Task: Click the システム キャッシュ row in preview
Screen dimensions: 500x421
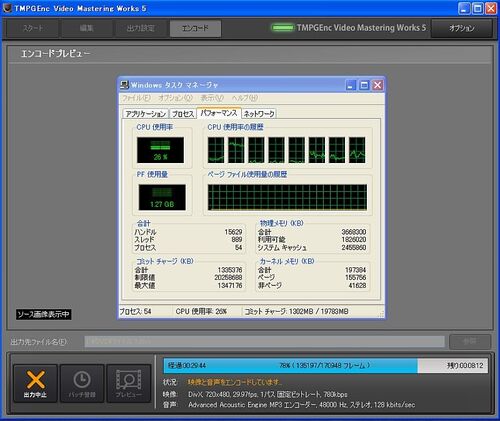Action: tap(312, 248)
